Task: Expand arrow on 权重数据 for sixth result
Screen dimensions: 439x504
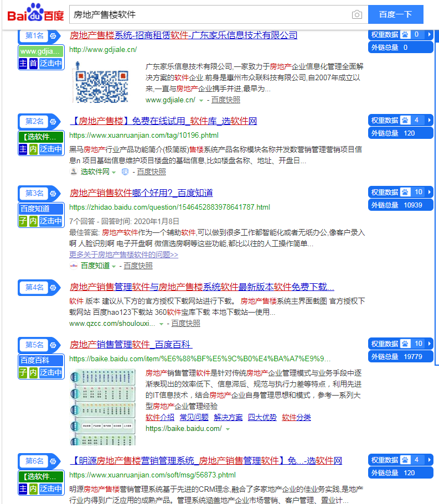Action: (x=429, y=460)
